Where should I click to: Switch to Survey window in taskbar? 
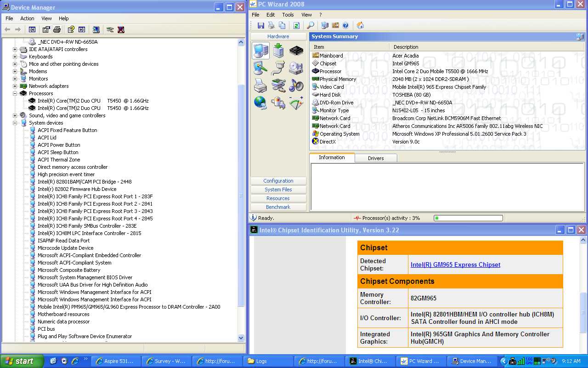tap(167, 361)
